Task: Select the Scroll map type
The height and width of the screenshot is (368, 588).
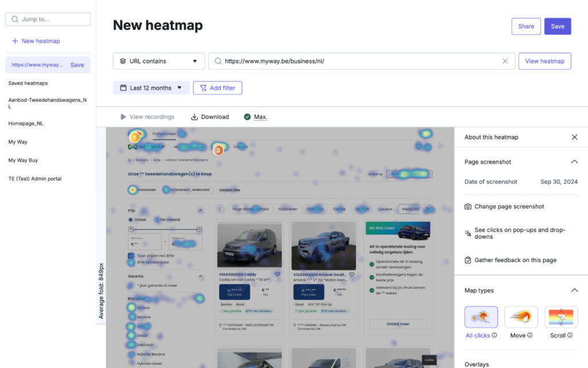Action: pos(561,317)
